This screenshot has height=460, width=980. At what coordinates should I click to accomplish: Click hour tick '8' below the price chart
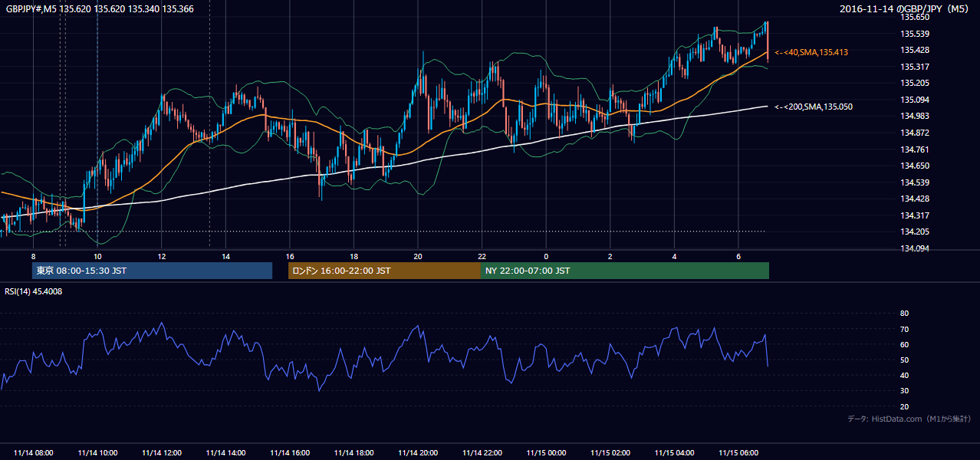33,255
